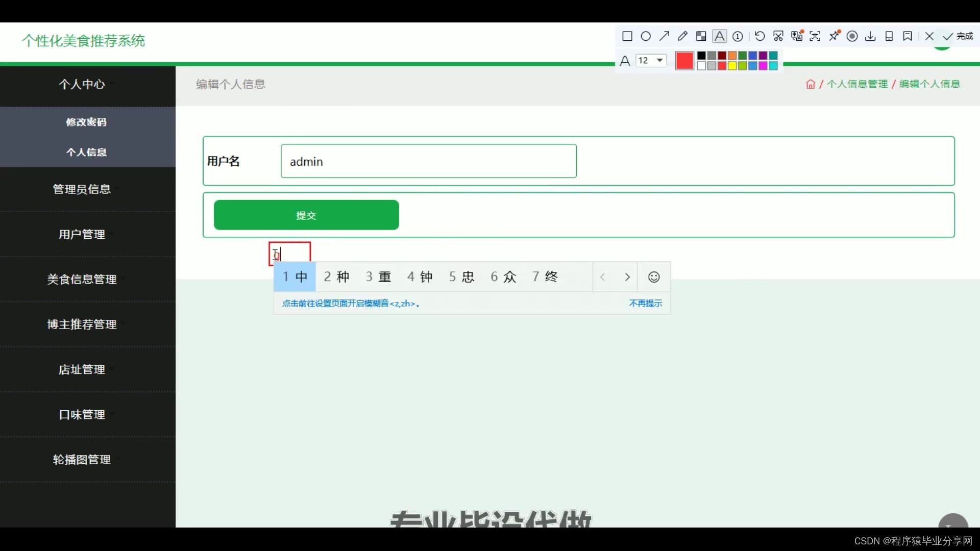Open the 修改密码 submenu item
This screenshot has width=980, height=551.
click(86, 122)
